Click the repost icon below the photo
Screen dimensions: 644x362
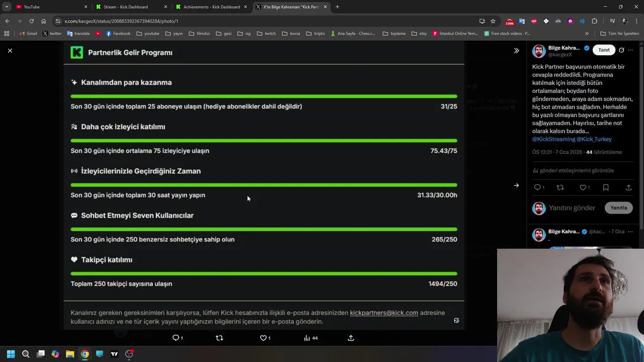(x=219, y=338)
